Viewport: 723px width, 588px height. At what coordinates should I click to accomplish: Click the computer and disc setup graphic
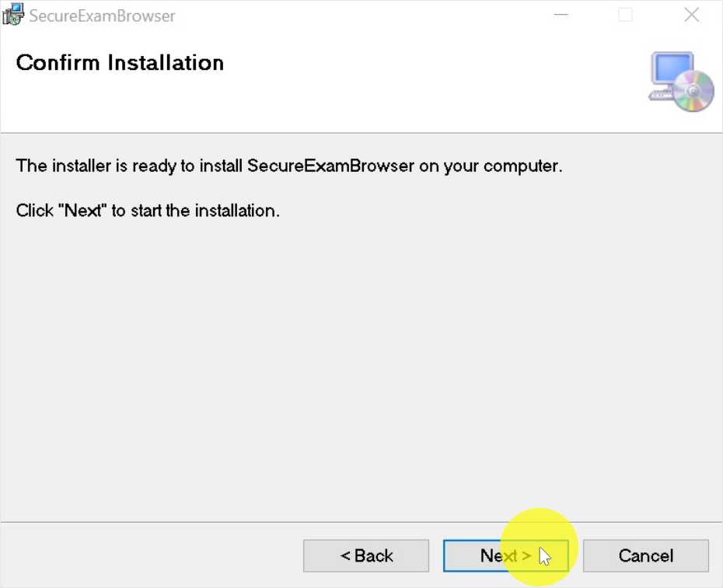[x=681, y=82]
